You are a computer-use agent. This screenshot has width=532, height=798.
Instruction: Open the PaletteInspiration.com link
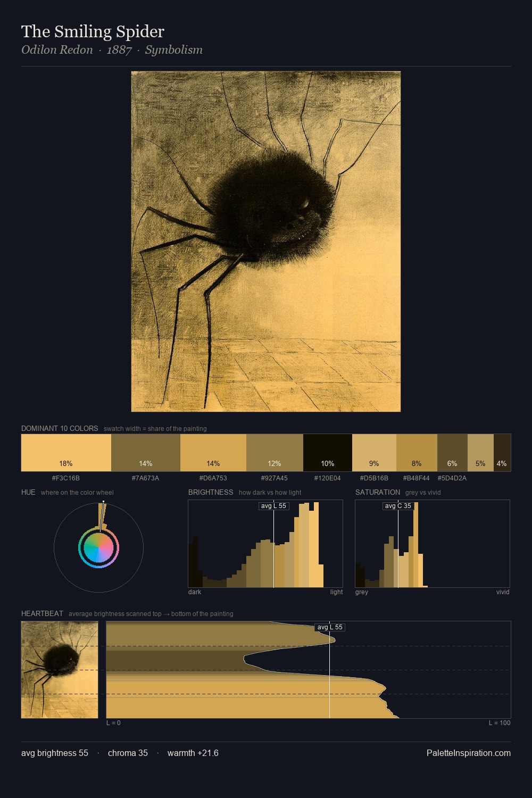tap(469, 753)
